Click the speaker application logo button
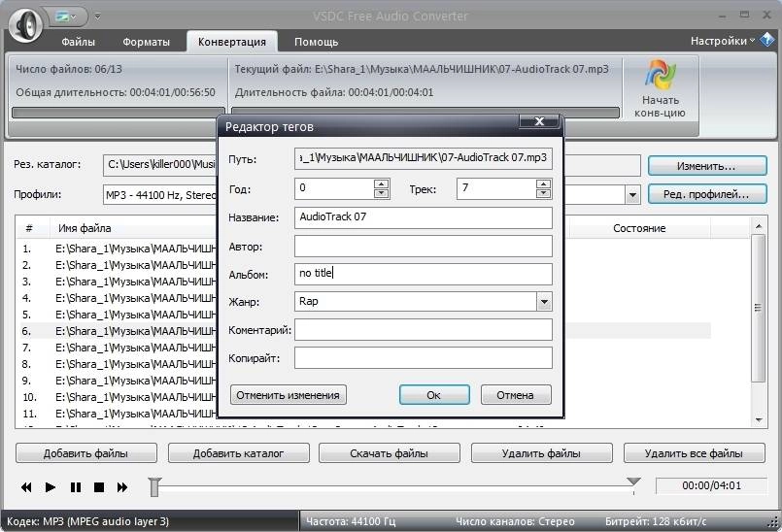 point(26,24)
